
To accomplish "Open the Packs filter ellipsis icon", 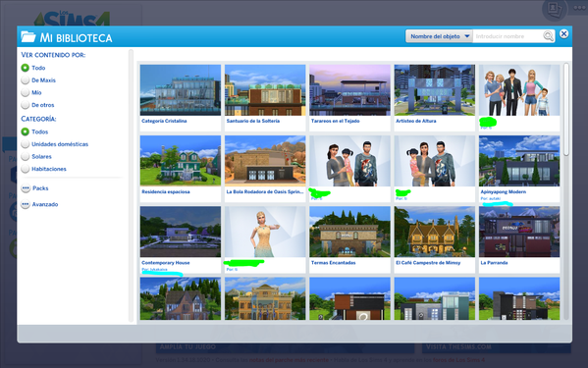I will click(x=26, y=188).
